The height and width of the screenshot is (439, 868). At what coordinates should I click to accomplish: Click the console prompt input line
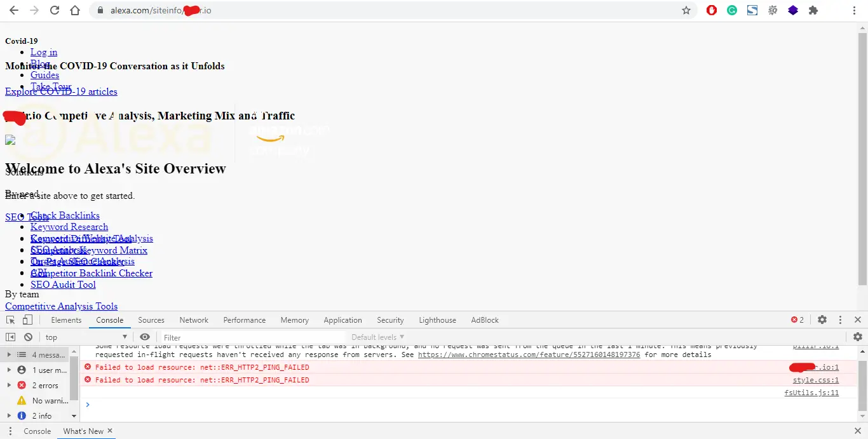(x=470, y=405)
